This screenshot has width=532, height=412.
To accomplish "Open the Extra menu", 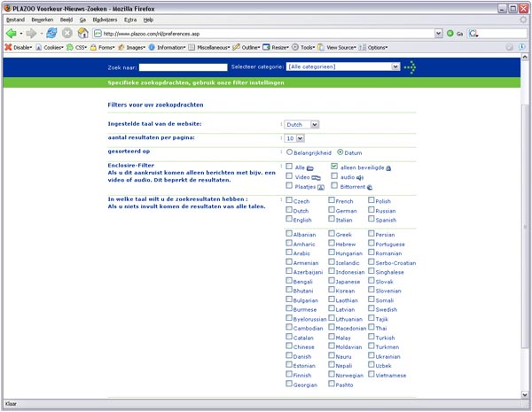I will (x=130, y=19).
